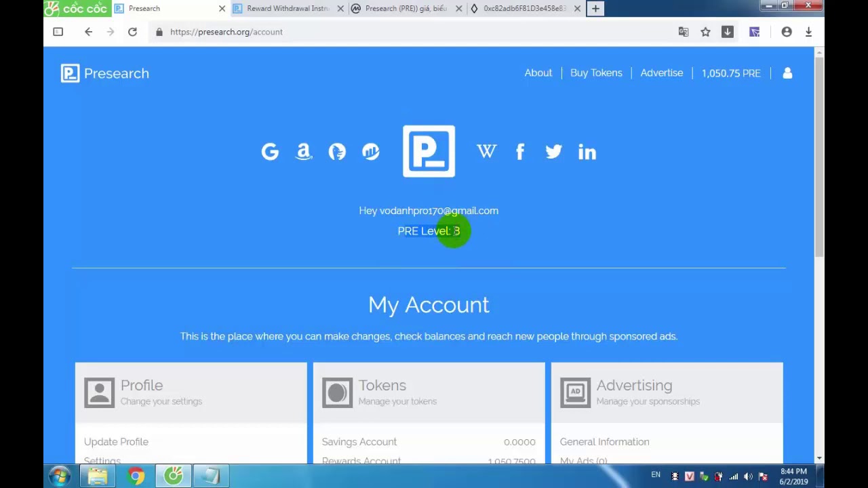The height and width of the screenshot is (488, 868).
Task: Bookmark this page with star icon
Action: pos(705,32)
